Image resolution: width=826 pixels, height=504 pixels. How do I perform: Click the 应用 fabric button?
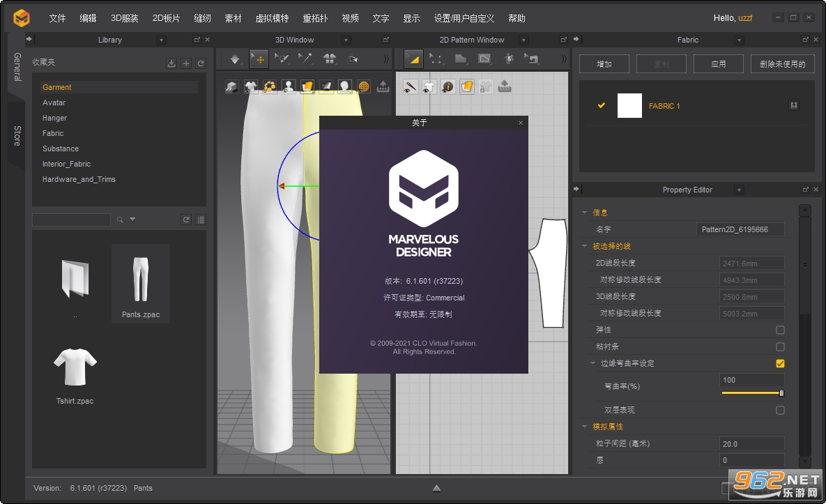pos(719,63)
